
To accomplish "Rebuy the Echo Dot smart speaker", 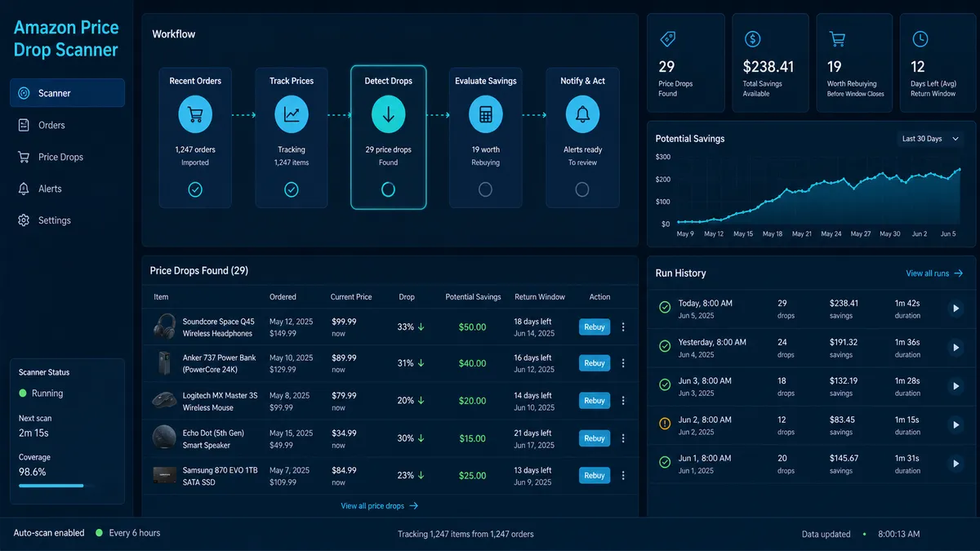I will point(595,438).
